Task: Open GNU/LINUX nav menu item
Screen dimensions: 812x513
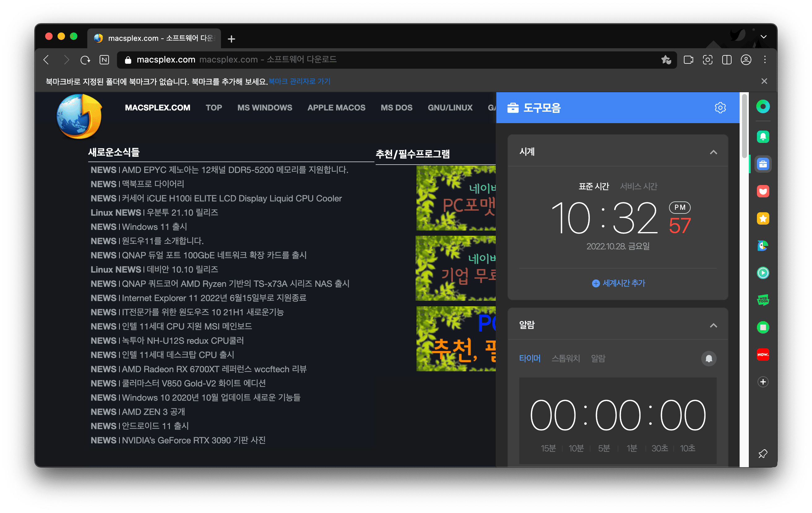Action: [450, 108]
